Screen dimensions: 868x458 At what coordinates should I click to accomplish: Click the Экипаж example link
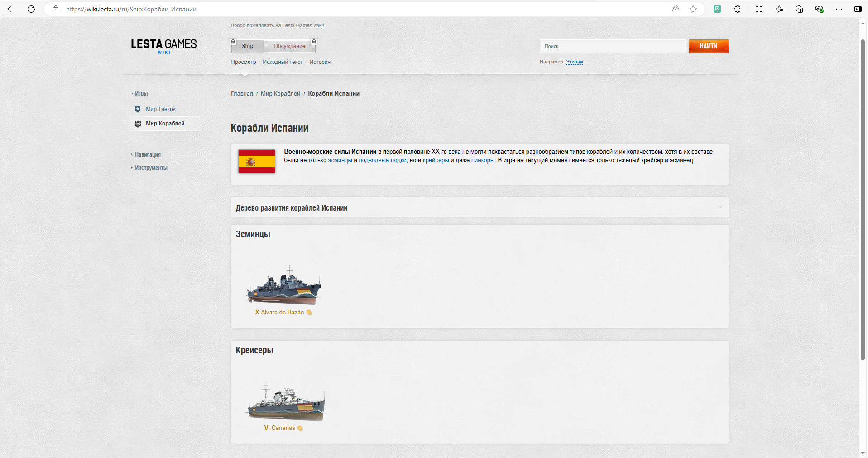[x=575, y=62]
